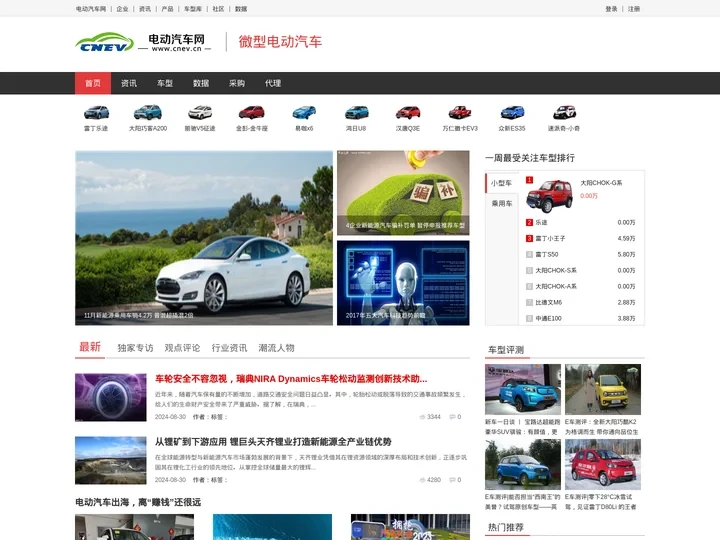This screenshot has height=540, width=720.
Task: Click comment icon on the 4280-view article
Action: [452, 480]
